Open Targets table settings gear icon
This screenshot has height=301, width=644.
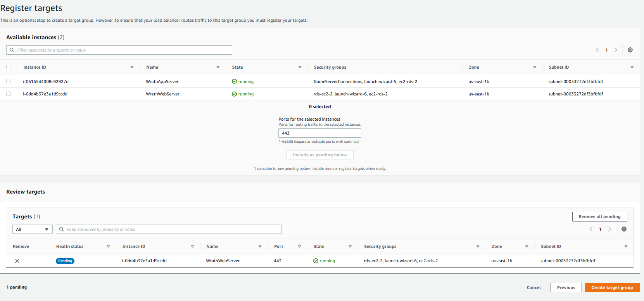tap(624, 229)
